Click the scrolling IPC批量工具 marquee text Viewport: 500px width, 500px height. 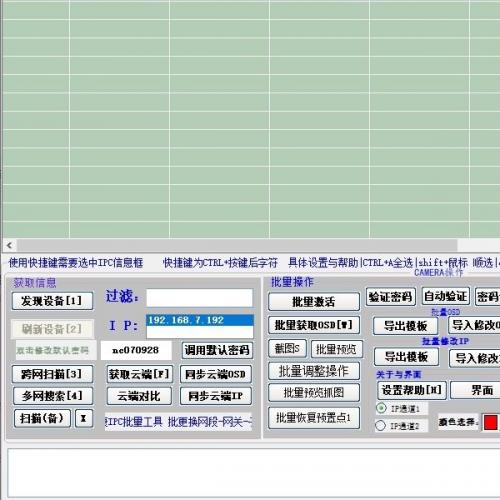(x=178, y=422)
